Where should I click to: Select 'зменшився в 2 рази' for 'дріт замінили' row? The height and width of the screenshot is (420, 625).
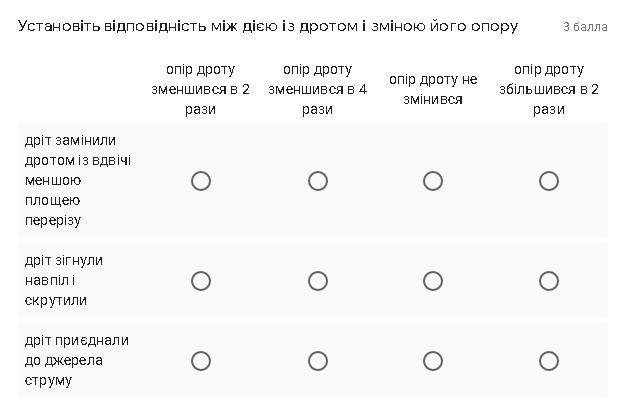201,181
